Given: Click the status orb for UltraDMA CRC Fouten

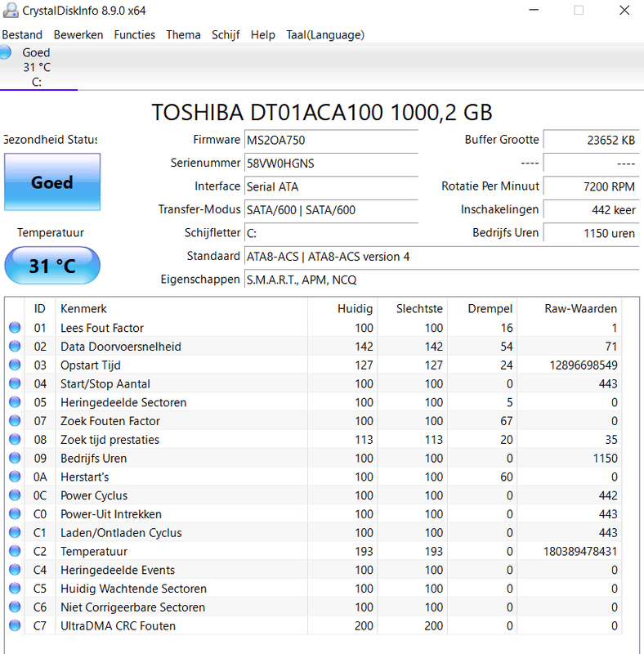Looking at the screenshot, I should pyautogui.click(x=15, y=626).
